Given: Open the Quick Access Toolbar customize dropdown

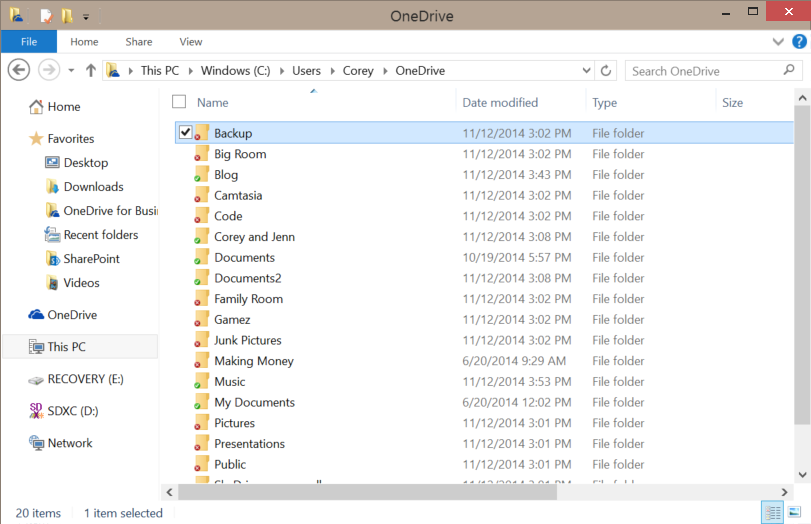Looking at the screenshot, I should coord(86,17).
